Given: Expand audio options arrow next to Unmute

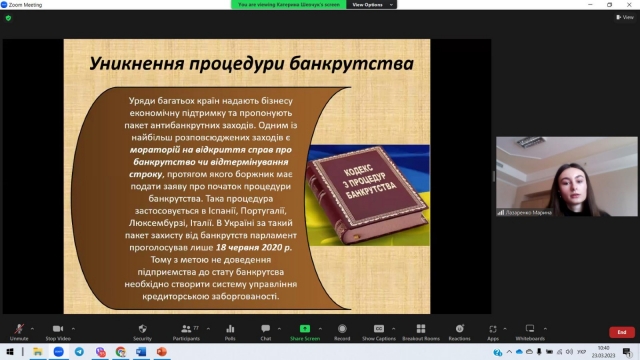Looking at the screenshot, I should [x=32, y=329].
